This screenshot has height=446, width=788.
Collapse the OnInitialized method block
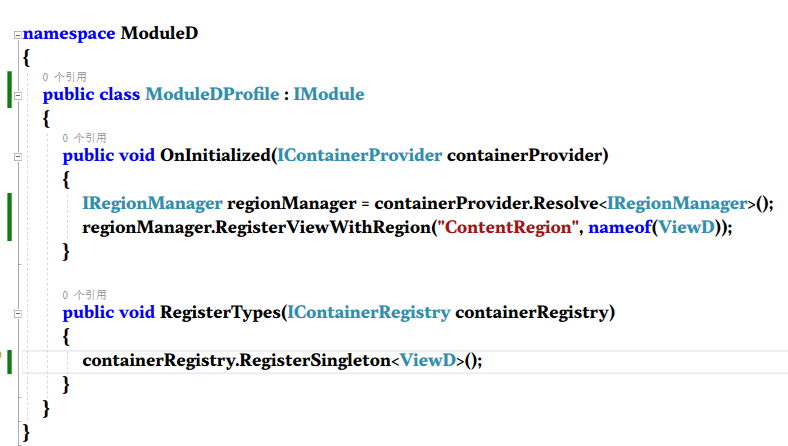coord(18,156)
